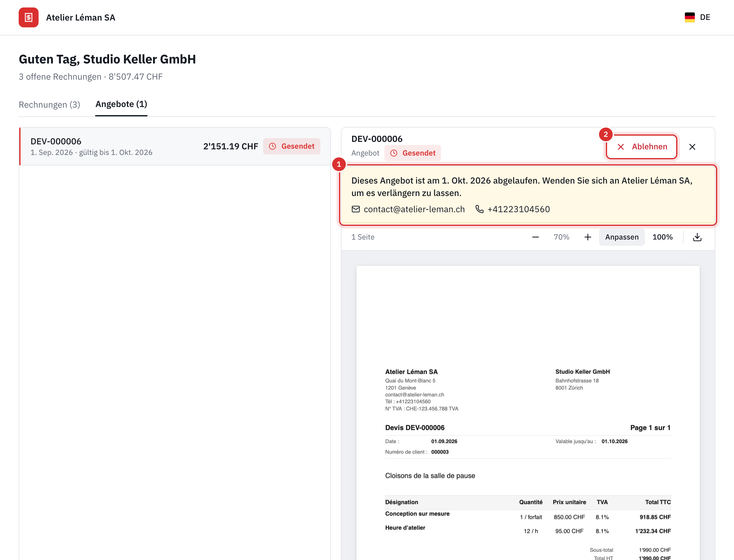
Task: Click the "Heure d'atelier" line item
Action: (405, 528)
